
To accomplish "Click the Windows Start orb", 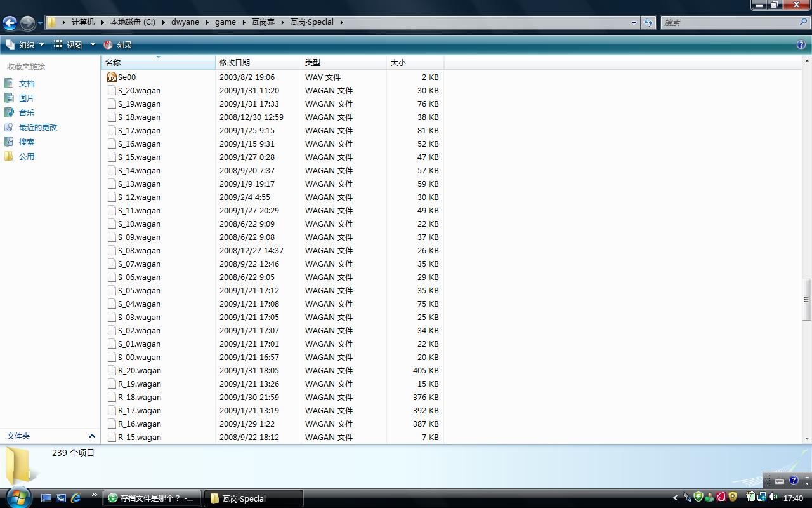I will pyautogui.click(x=18, y=497).
